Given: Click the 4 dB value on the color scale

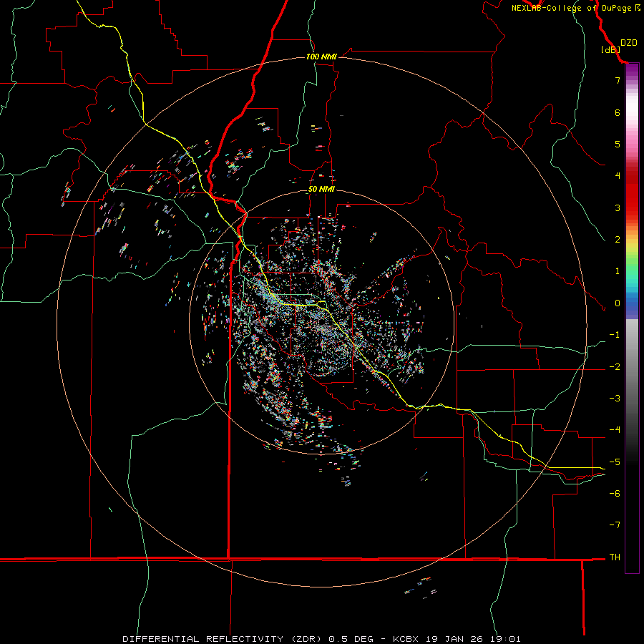Looking at the screenshot, I should [618, 176].
